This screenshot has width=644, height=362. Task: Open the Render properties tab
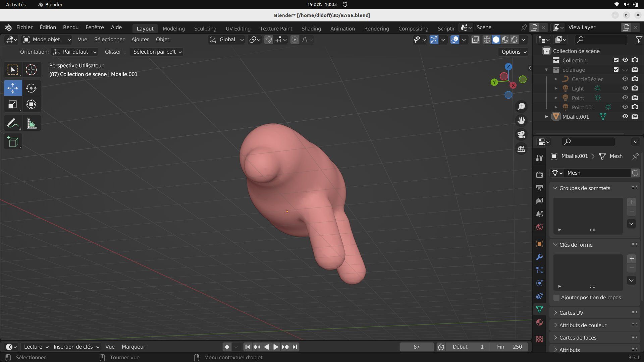[x=539, y=174]
